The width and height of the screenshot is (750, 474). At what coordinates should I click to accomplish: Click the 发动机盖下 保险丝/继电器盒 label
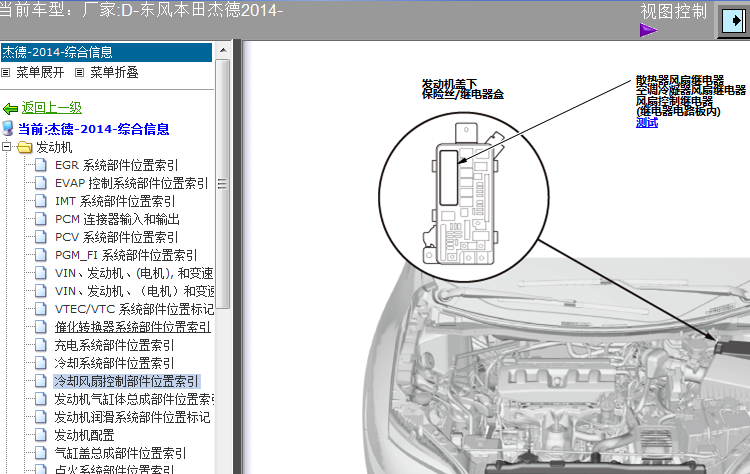pos(463,89)
